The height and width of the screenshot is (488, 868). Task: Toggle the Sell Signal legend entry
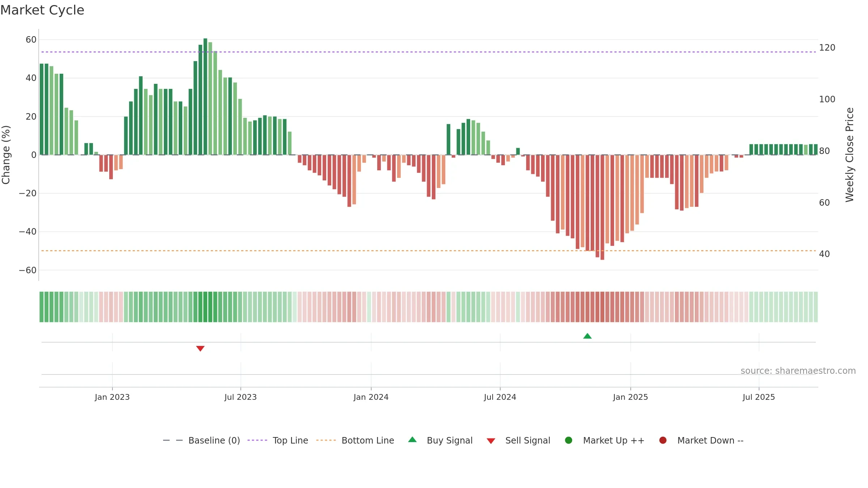click(518, 440)
